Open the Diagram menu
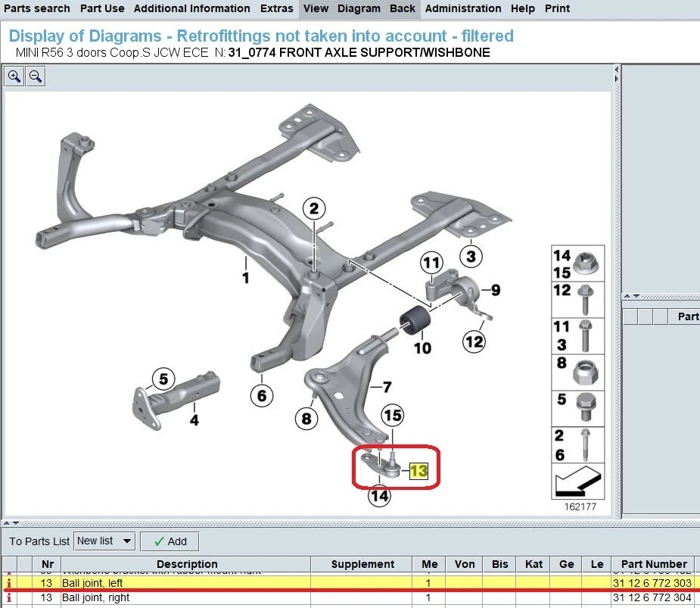700x608 pixels. 359,8
